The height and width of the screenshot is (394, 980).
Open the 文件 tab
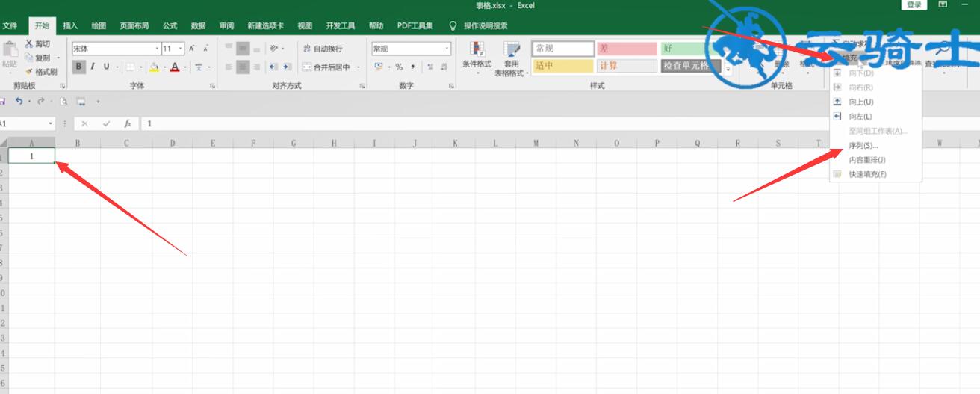point(10,25)
